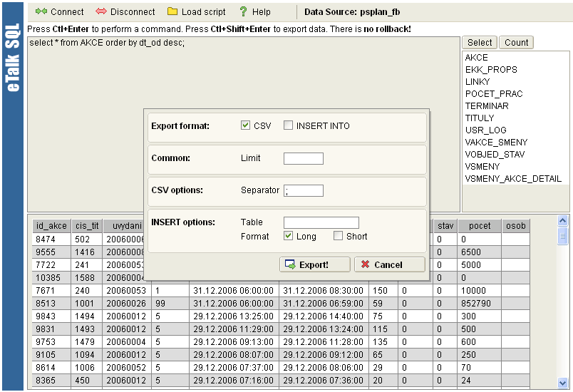Image resolution: width=573 pixels, height=392 pixels.
Task: Choose VSMENY_AKCE_DETAIL from the table list
Action: point(513,179)
